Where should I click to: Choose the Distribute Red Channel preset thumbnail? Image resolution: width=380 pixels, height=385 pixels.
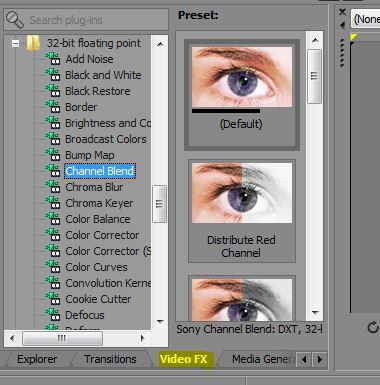click(242, 193)
